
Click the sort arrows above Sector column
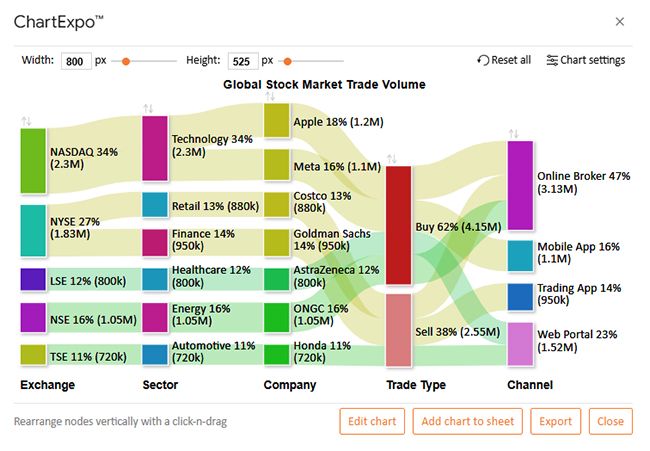148,108
